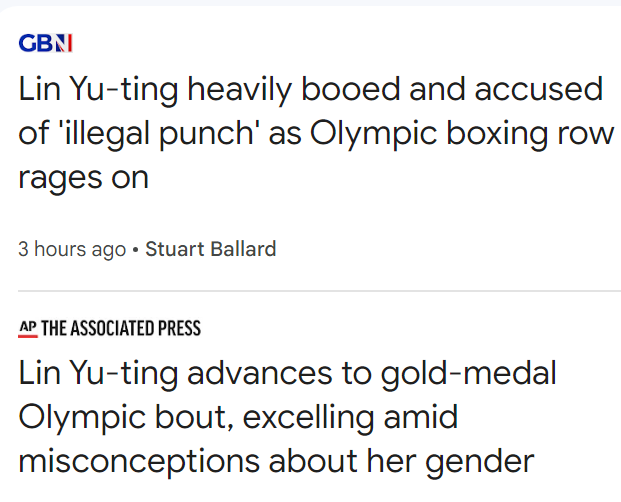This screenshot has height=502, width=621.
Task: Click the words 'illegal punch' in the headline
Action: tap(170, 134)
